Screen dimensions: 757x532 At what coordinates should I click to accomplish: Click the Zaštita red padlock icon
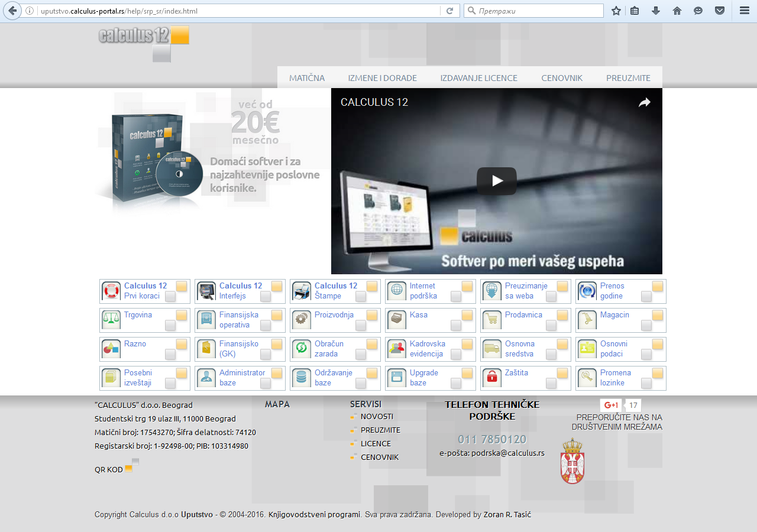pos(492,378)
